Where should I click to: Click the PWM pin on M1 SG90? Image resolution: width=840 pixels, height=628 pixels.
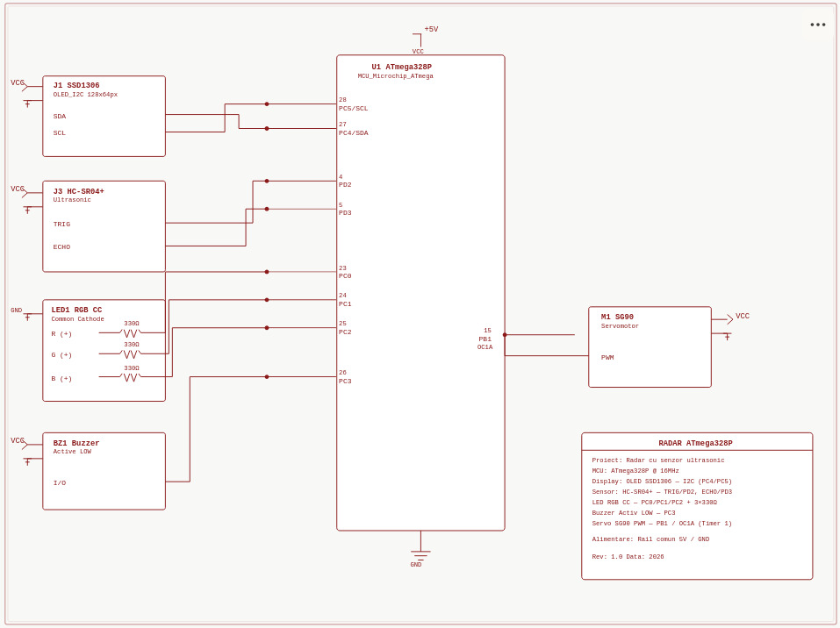[x=607, y=358]
